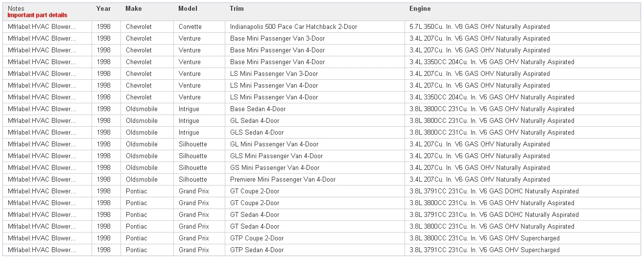This screenshot has height=258, width=644.
Task: Click the Engine column header
Action: [420, 8]
